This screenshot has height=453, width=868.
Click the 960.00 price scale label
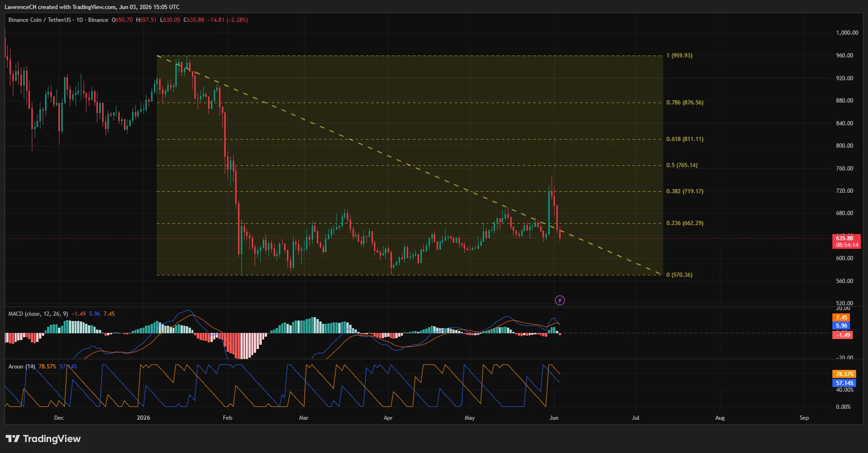[x=845, y=56]
